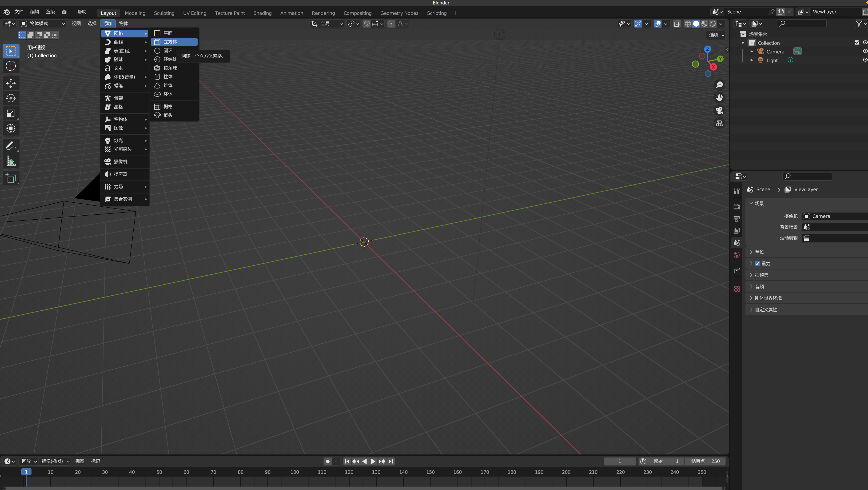Click the current frame number field

620,461
